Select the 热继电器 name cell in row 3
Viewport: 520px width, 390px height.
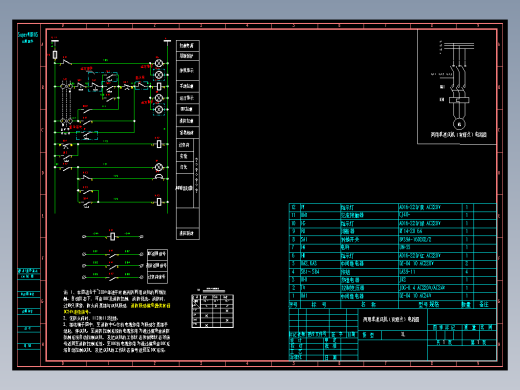click(x=369, y=280)
